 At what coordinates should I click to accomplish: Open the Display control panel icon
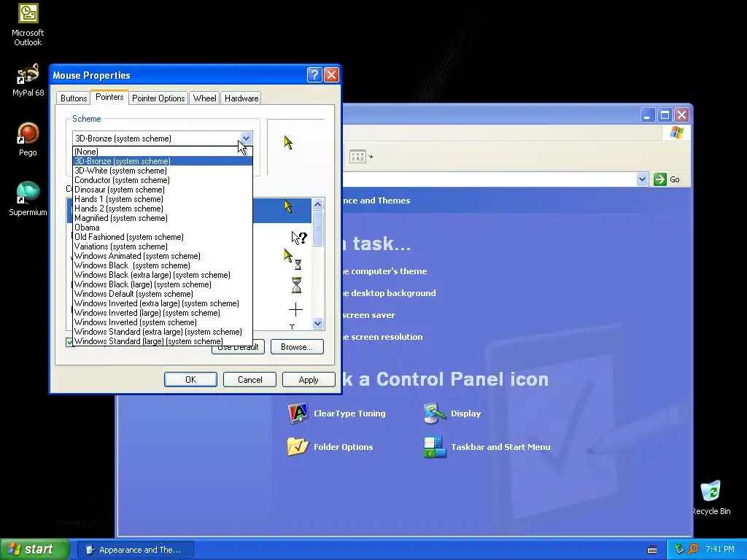452,413
